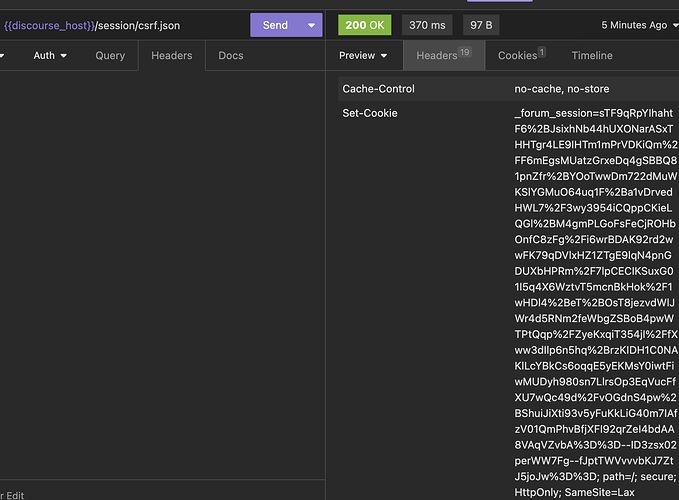Screen dimensions: 679x500
Task: Click the {{discourse_host}} environment variable
Action: [49, 26]
